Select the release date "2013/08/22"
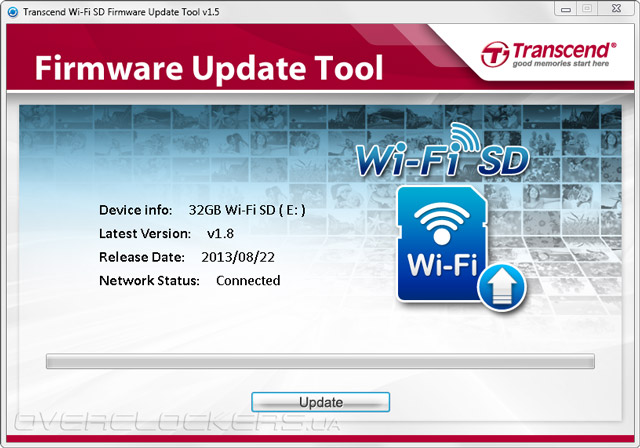The image size is (640, 448). pos(238,257)
